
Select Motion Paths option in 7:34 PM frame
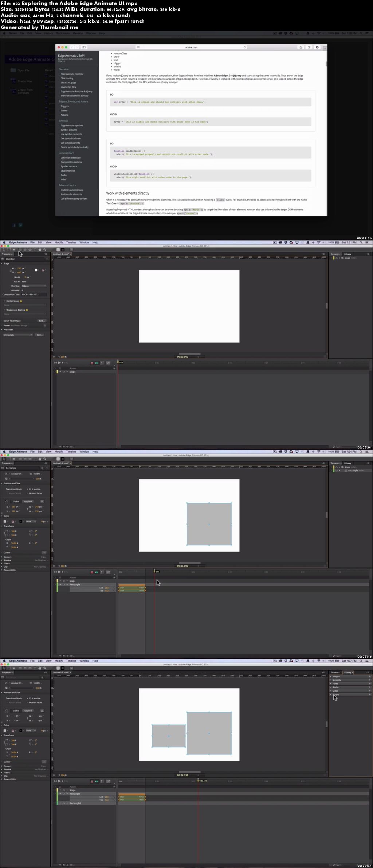click(34, 493)
